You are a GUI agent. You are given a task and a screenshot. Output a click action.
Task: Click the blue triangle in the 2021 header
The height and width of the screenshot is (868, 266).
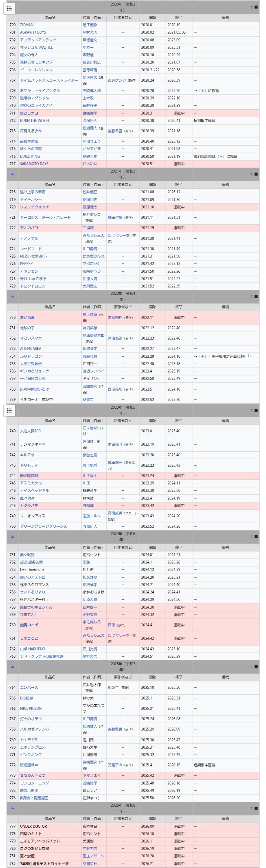13,174
